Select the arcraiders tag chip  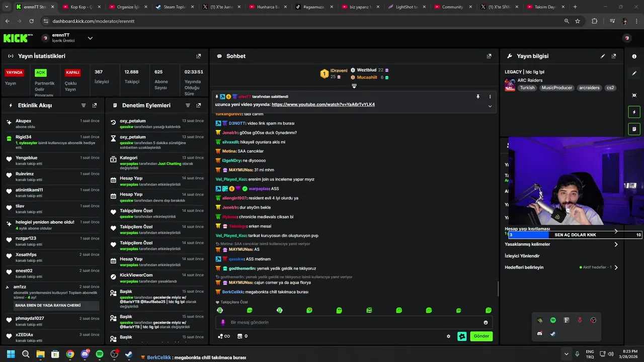(589, 88)
